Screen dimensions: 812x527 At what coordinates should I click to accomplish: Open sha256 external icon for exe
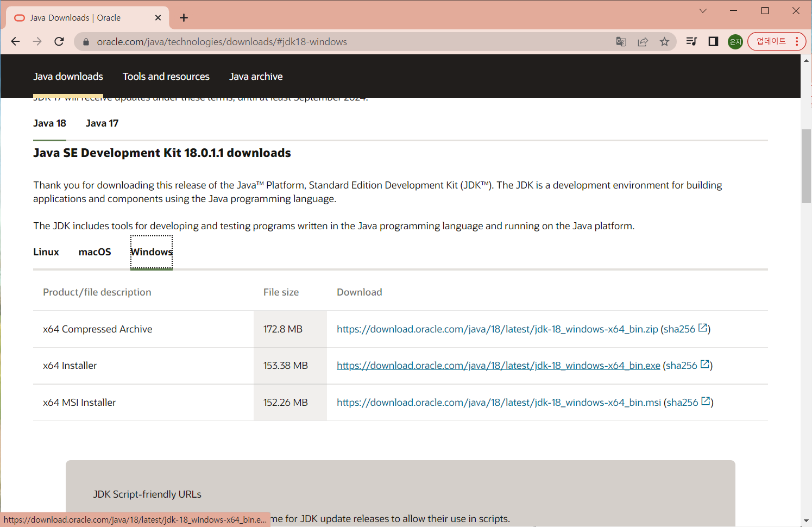(x=705, y=365)
